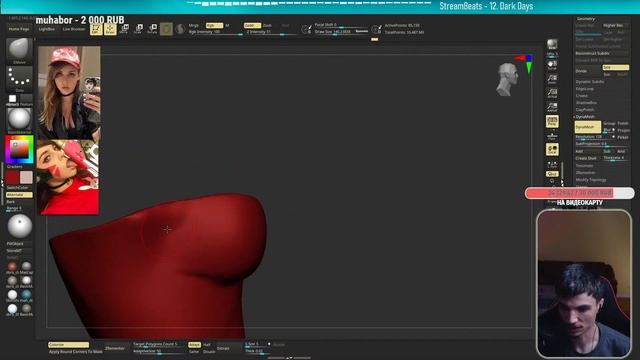Select the dark red main color swatch
The width and height of the screenshot is (640, 360).
pos(12,178)
